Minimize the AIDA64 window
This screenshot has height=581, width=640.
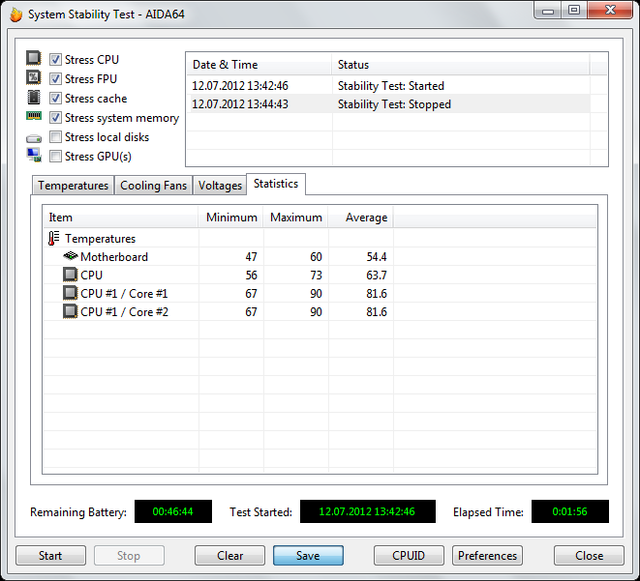coord(548,11)
